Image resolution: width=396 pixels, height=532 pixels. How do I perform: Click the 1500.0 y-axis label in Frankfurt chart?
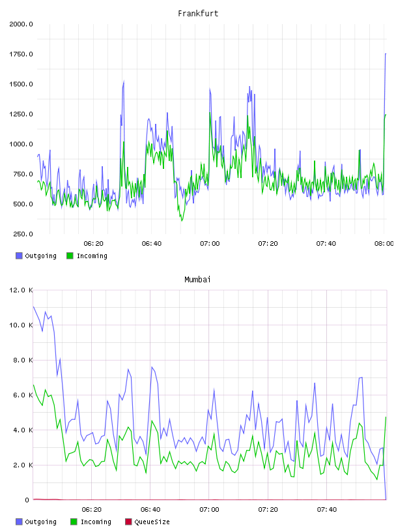[21, 84]
